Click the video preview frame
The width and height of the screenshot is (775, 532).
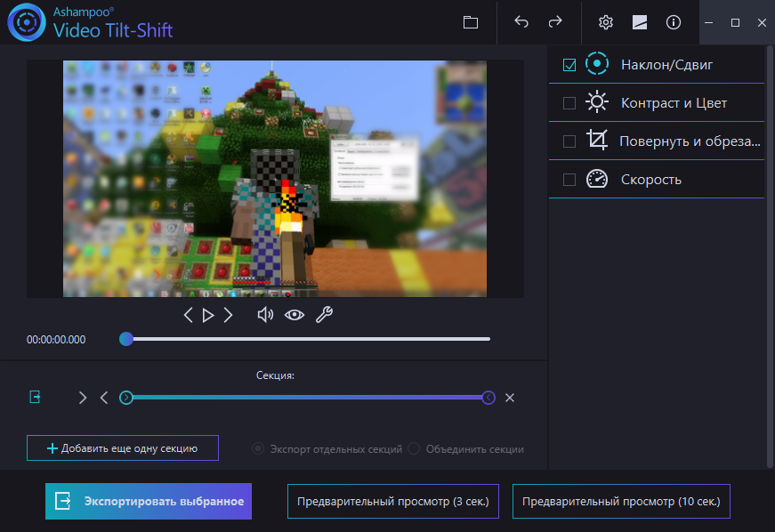[275, 179]
